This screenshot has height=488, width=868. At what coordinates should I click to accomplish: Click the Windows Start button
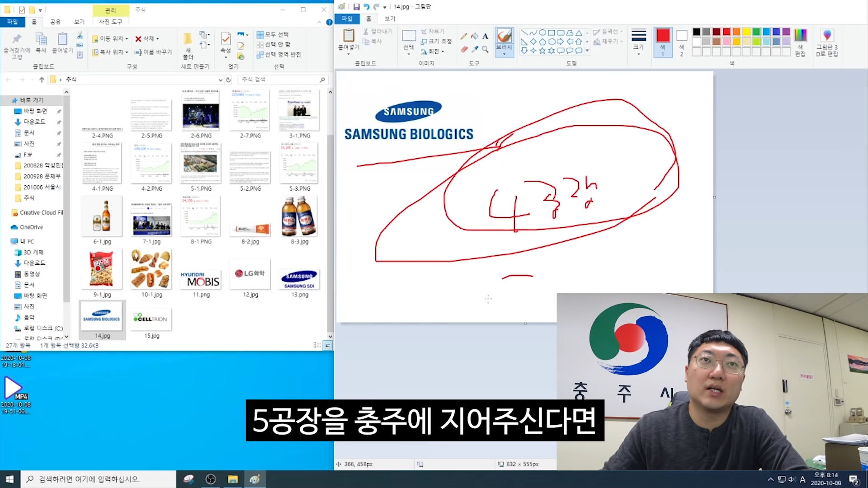pyautogui.click(x=10, y=479)
